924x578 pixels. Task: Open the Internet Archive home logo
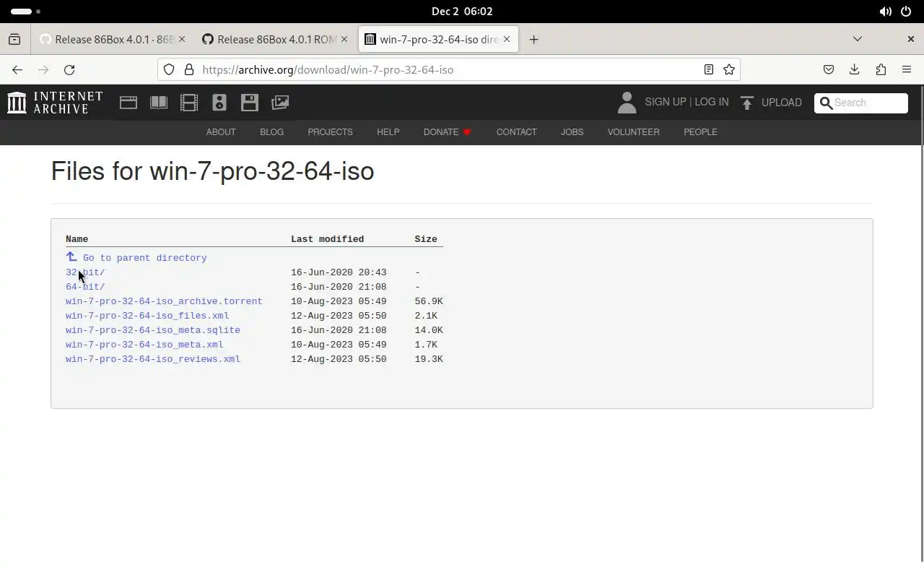pyautogui.click(x=55, y=103)
